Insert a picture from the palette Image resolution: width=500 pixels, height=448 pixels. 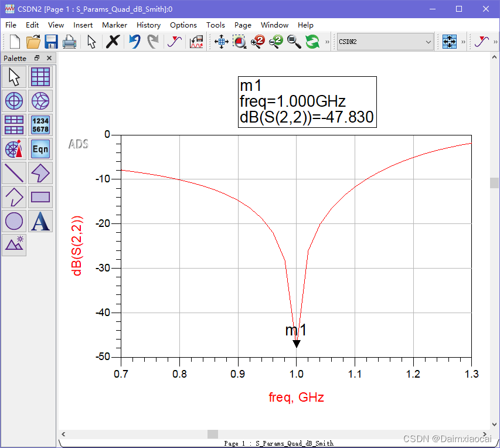click(x=14, y=245)
